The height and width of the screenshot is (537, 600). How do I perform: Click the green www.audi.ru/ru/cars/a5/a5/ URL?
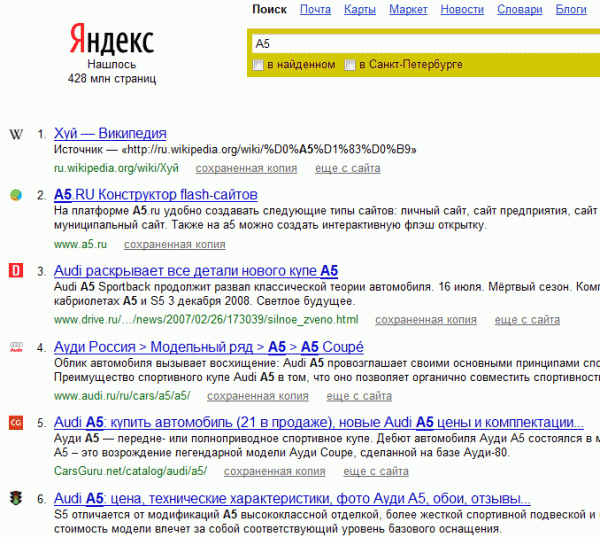pyautogui.click(x=122, y=396)
